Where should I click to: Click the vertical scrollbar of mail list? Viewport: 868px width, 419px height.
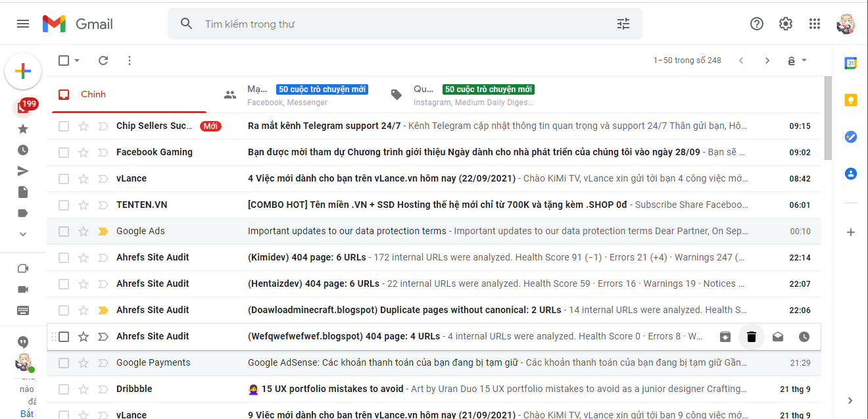point(828,118)
